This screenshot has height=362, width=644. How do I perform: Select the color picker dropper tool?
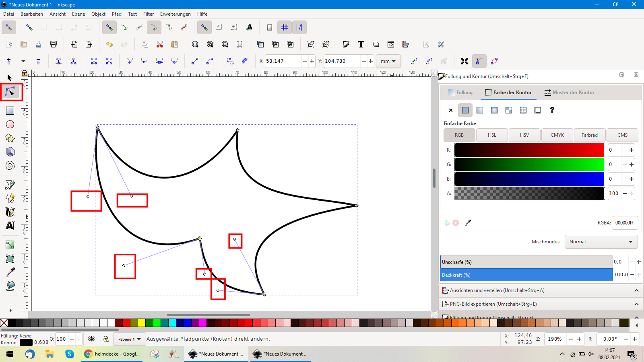[10, 272]
